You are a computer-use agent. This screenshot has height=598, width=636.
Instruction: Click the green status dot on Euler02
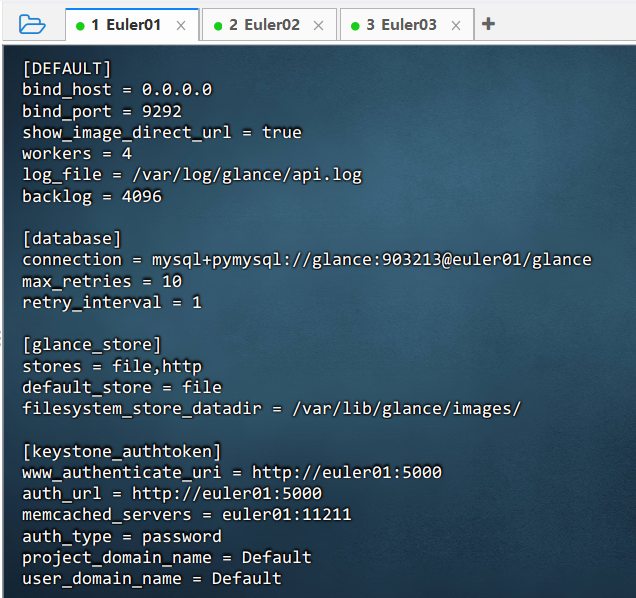coord(218,26)
